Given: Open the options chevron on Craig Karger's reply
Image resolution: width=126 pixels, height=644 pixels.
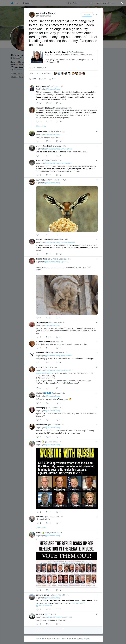Looking at the screenshot, I should (97, 86).
